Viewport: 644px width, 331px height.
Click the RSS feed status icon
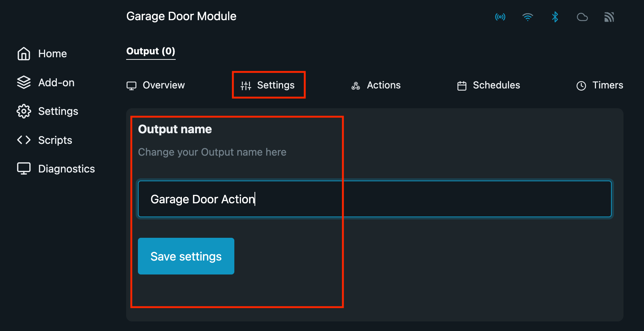[x=609, y=17]
